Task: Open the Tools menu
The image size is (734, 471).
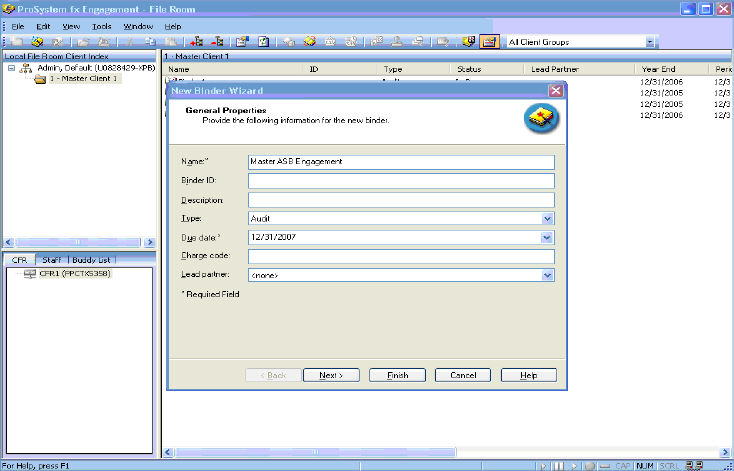Action: point(101,25)
